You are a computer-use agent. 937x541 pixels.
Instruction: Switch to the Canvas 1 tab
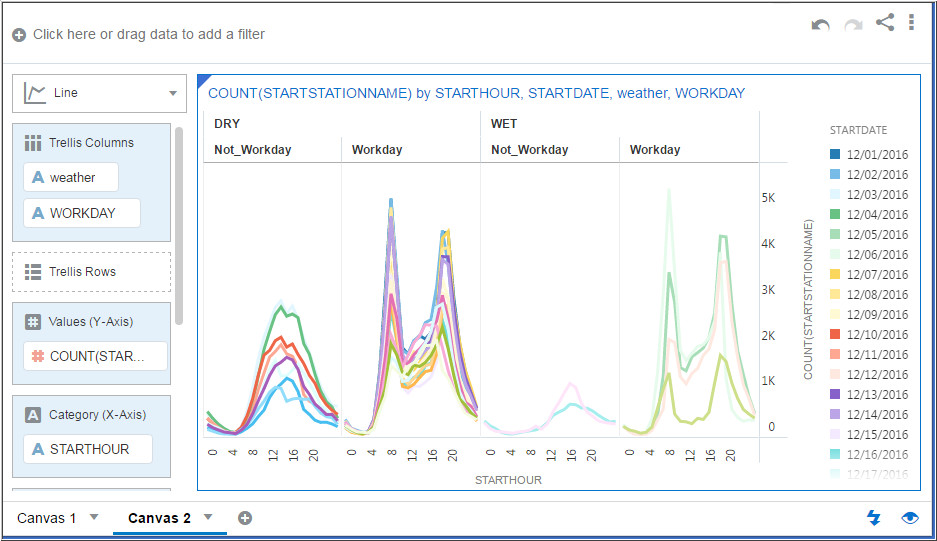[x=47, y=518]
